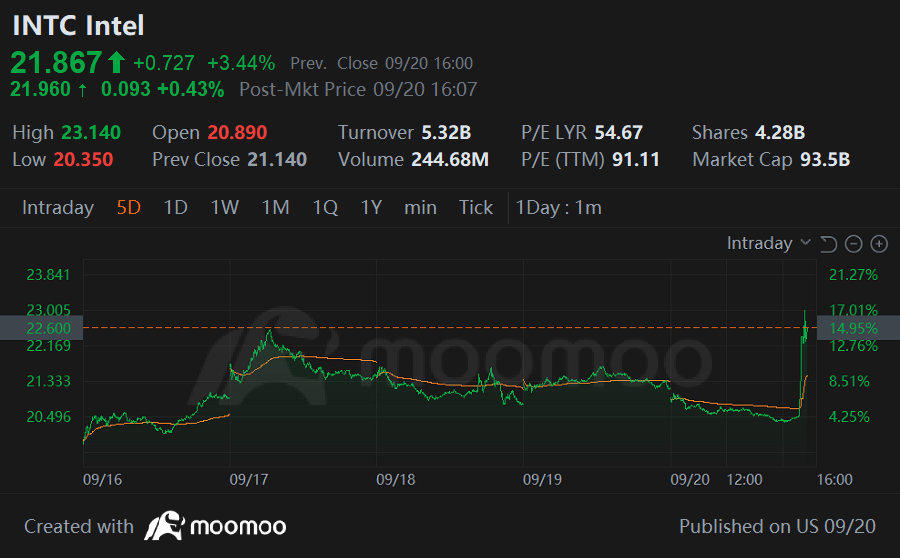The image size is (900, 558).
Task: Click the Shares value 4.28B
Action: tap(780, 133)
